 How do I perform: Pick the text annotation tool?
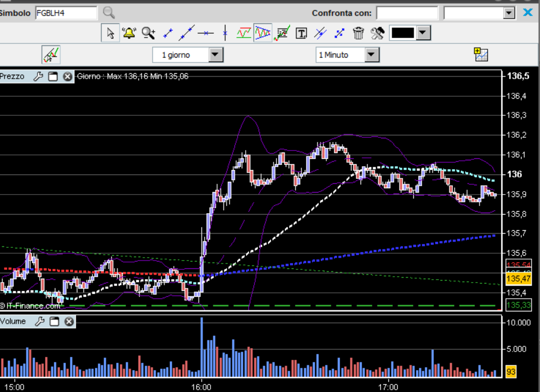[302, 33]
